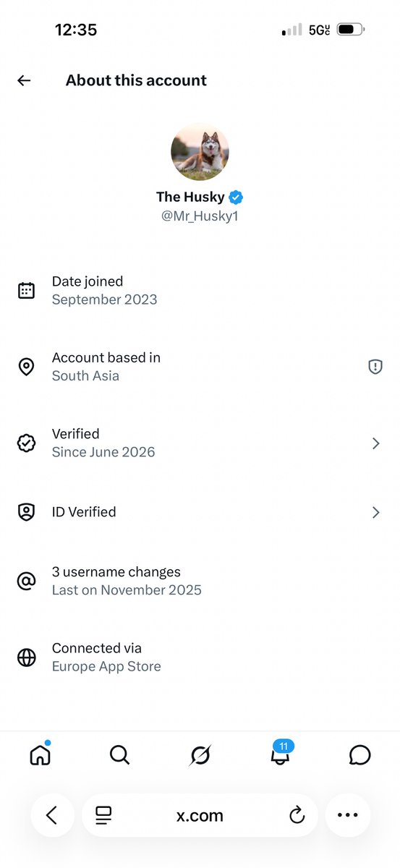Tap the @Mr_Husky1 handle
The height and width of the screenshot is (868, 400).
point(200,216)
